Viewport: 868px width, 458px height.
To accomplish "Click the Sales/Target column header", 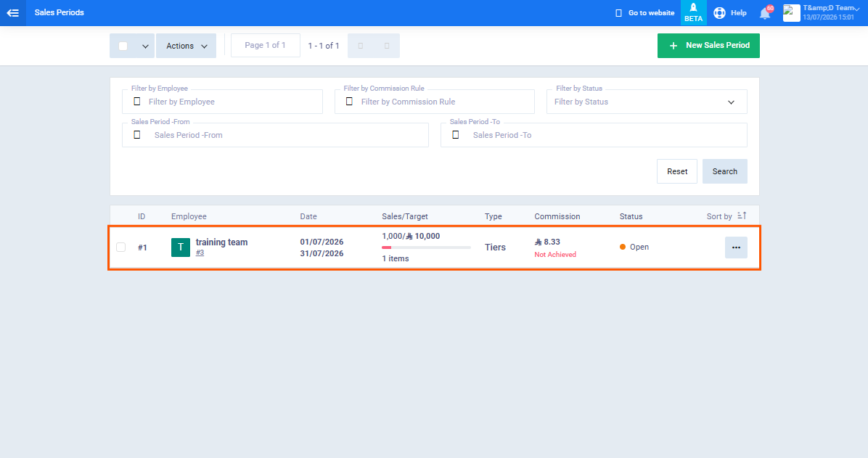I will tap(405, 216).
